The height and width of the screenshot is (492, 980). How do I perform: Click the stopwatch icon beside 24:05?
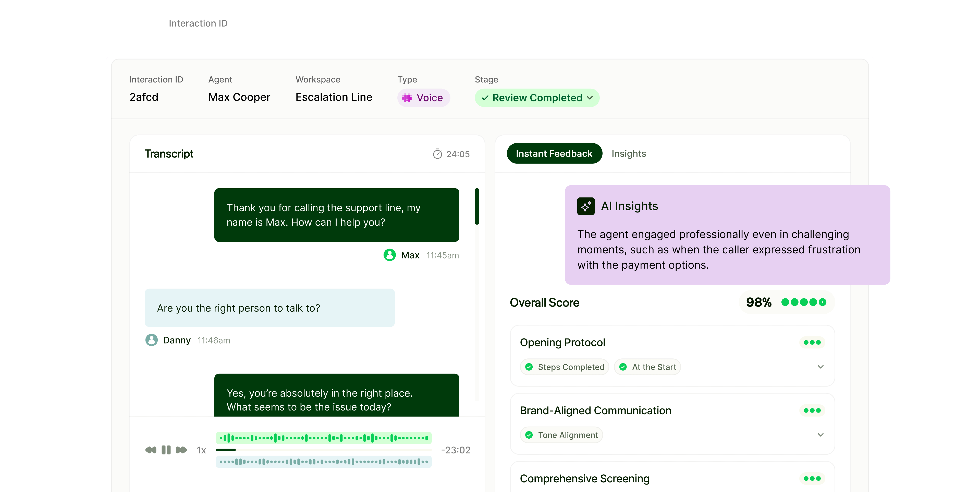pyautogui.click(x=437, y=154)
